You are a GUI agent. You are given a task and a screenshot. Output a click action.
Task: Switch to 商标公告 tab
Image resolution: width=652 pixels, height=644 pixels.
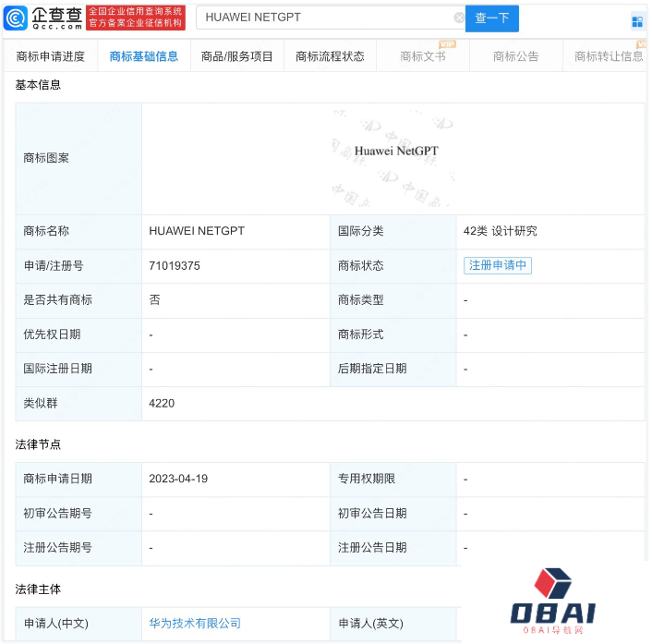point(516,56)
